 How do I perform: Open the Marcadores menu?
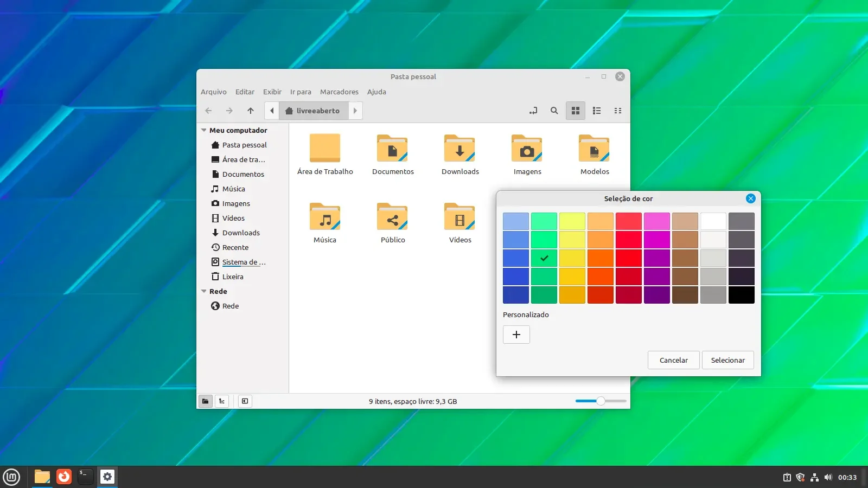point(339,92)
